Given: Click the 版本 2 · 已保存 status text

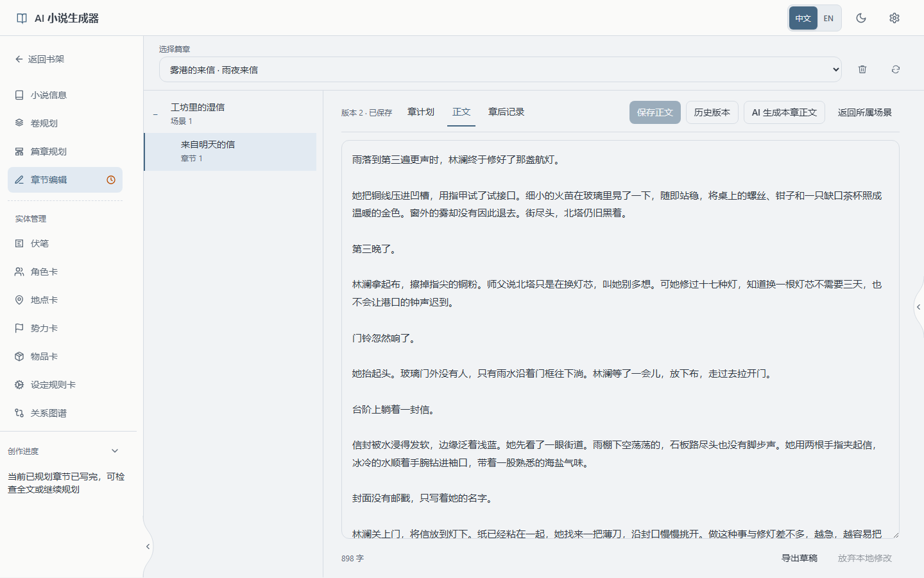Looking at the screenshot, I should pyautogui.click(x=366, y=112).
